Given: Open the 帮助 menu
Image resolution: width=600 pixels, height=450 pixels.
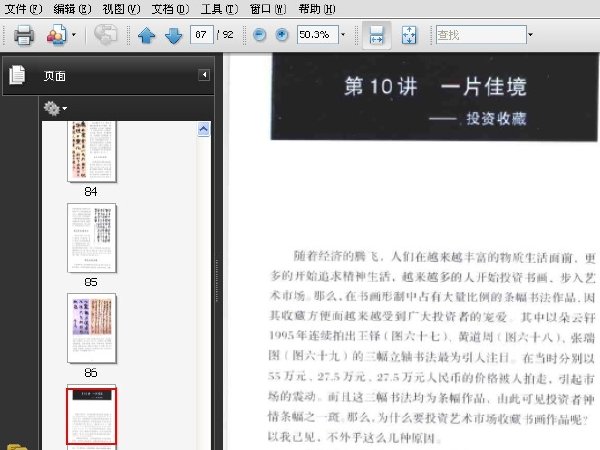Looking at the screenshot, I should (317, 8).
